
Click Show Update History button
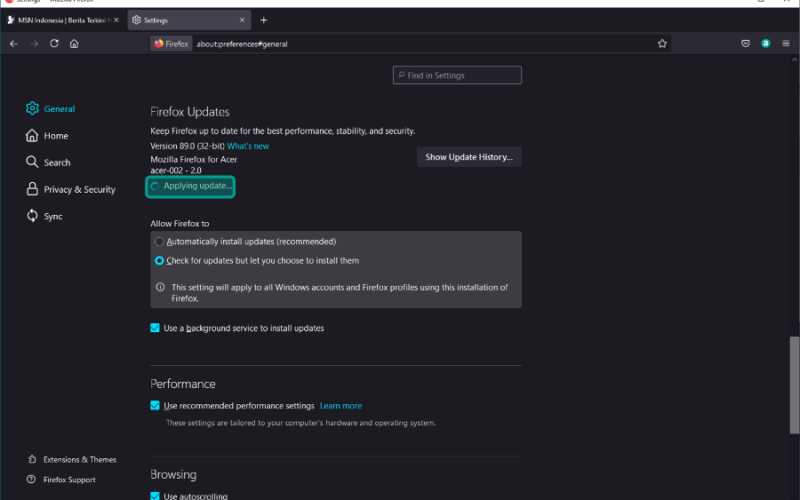tap(469, 157)
